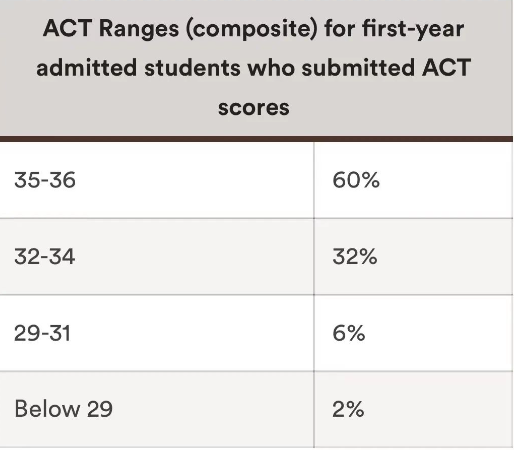Click the 2% value cell

[x=413, y=409]
